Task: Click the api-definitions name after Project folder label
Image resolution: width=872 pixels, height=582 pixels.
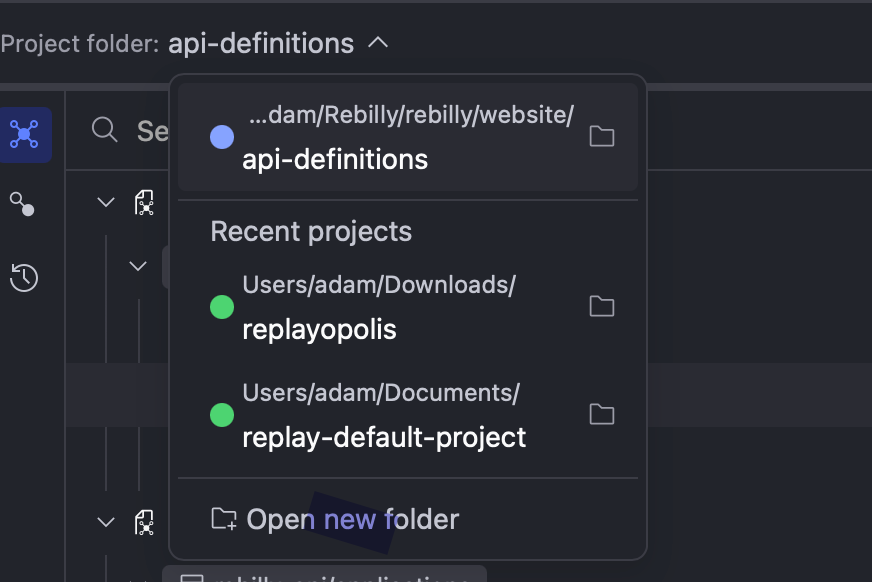Action: pyautogui.click(x=261, y=44)
